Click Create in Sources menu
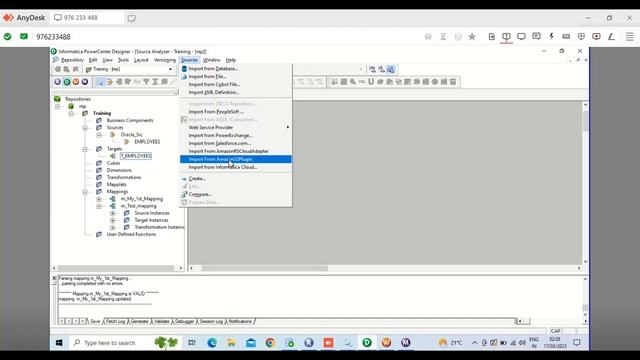The image size is (640, 360). pos(236,179)
